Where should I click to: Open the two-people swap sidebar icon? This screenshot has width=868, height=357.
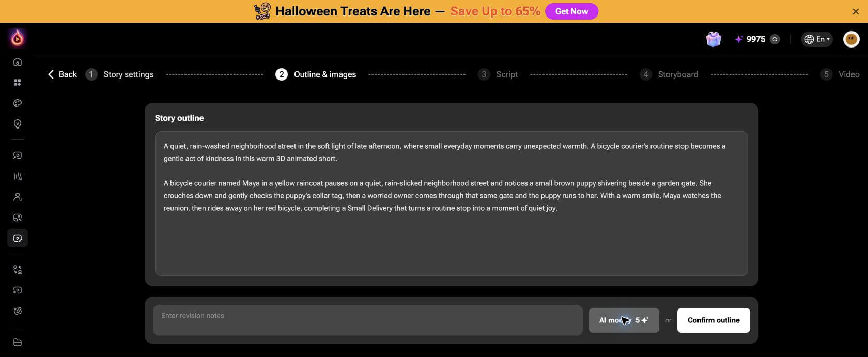(x=18, y=270)
